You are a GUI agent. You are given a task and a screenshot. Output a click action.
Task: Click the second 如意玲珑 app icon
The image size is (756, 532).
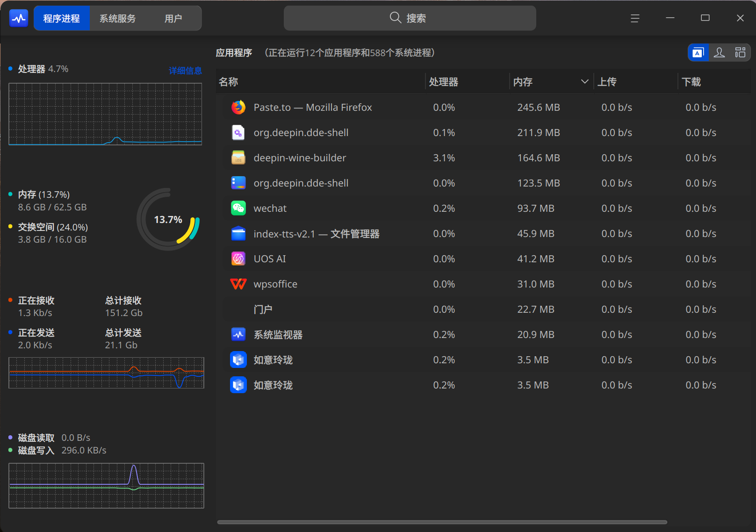pyautogui.click(x=238, y=385)
